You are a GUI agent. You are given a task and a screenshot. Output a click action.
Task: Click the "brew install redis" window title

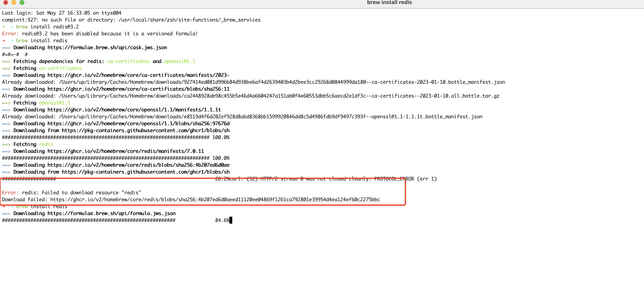pyautogui.click(x=389, y=2)
